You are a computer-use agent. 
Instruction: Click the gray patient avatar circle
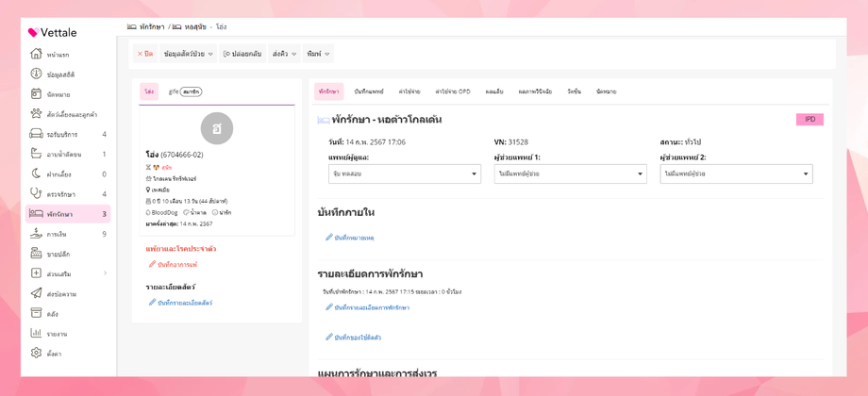[216, 128]
